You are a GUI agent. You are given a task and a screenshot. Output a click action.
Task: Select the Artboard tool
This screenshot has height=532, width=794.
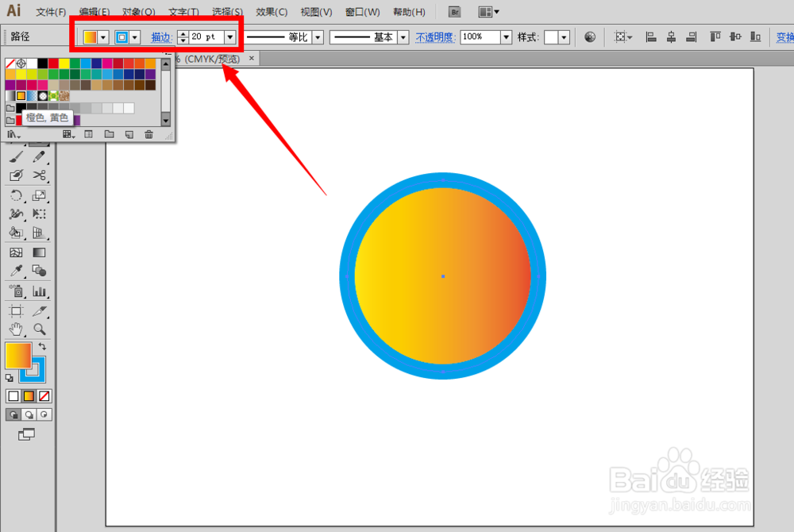point(16,310)
